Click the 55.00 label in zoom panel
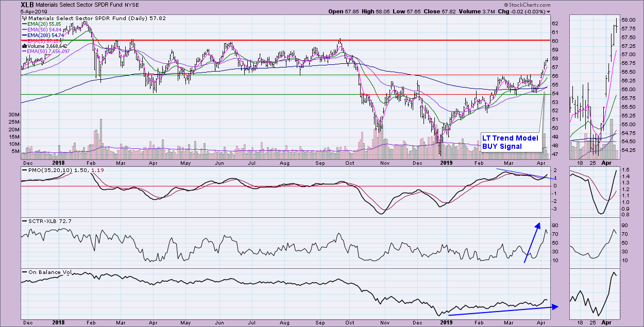 coord(628,124)
